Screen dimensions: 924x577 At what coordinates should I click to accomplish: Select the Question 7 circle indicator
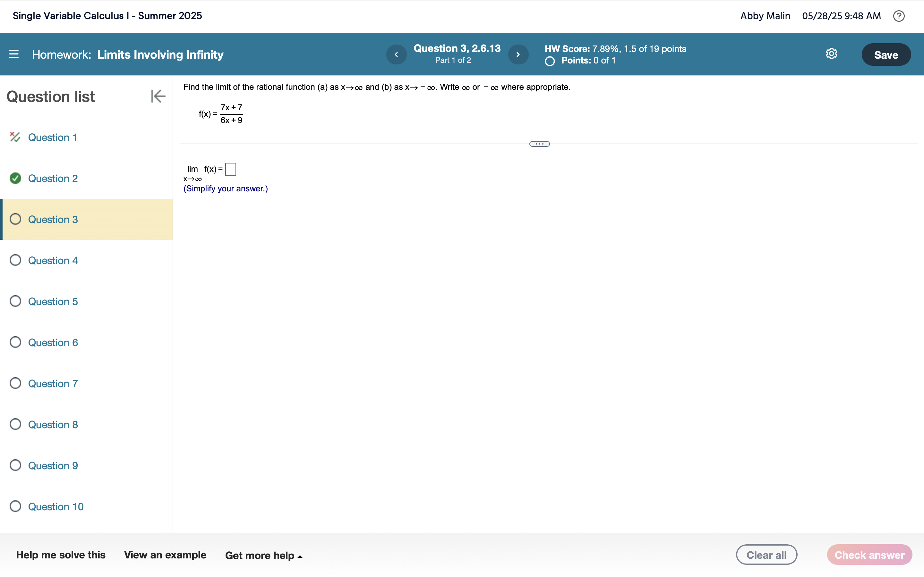tap(15, 383)
